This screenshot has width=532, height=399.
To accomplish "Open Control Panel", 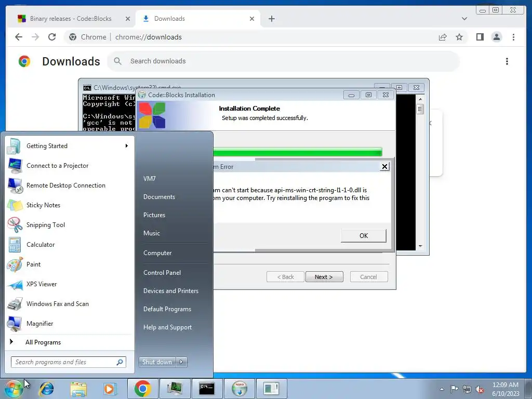I will (162, 273).
